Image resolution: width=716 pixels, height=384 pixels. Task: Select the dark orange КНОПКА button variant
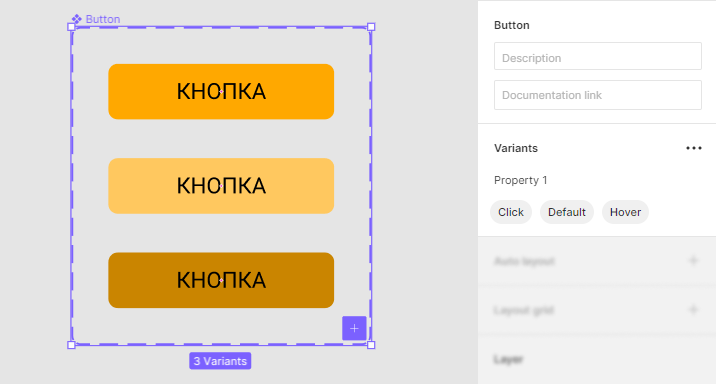click(221, 280)
